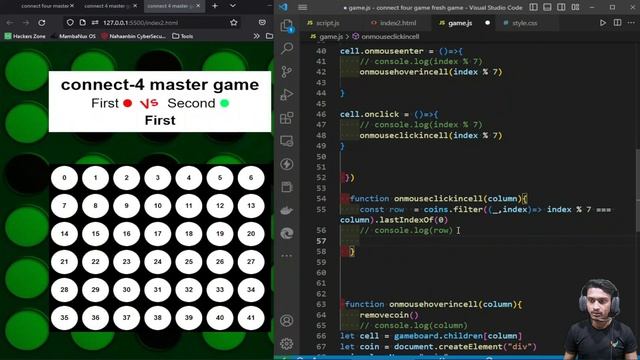Click 'lastIndexOf(0)' in the code
Screen dimensions: 640x360
point(413,220)
